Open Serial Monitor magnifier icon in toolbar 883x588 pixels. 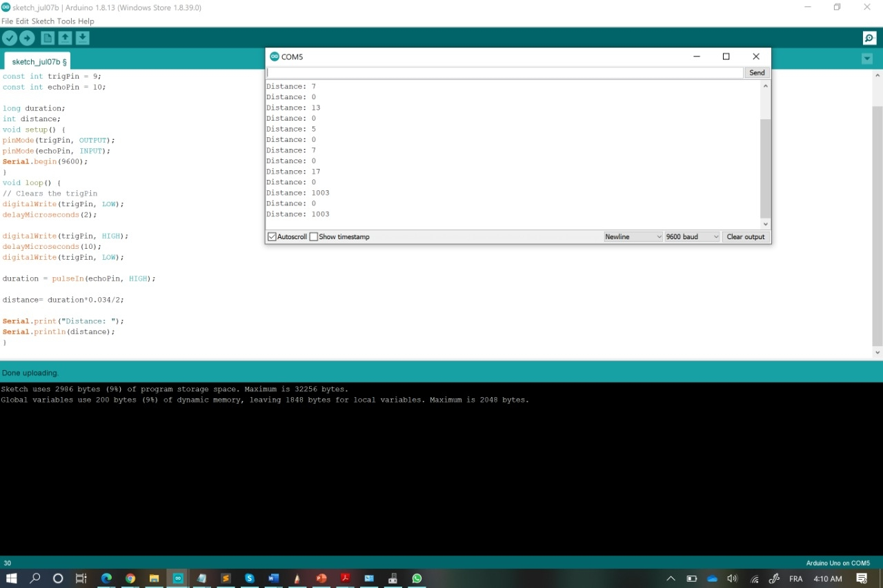[x=869, y=39]
